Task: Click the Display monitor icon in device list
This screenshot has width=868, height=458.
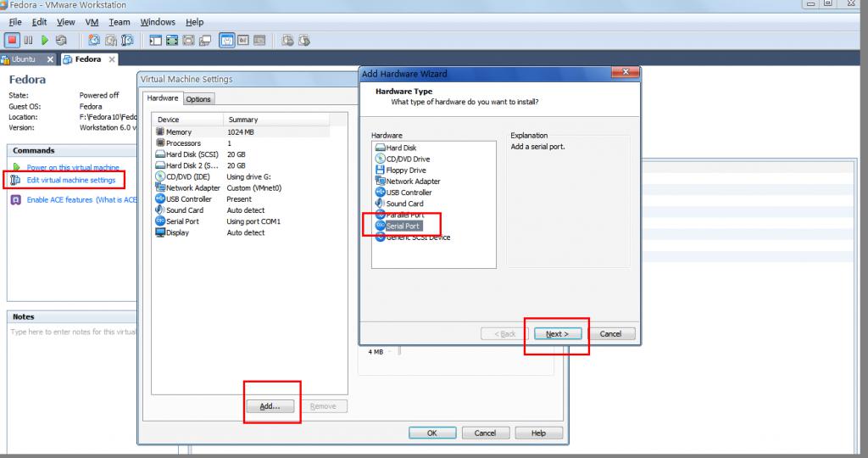Action: point(160,232)
